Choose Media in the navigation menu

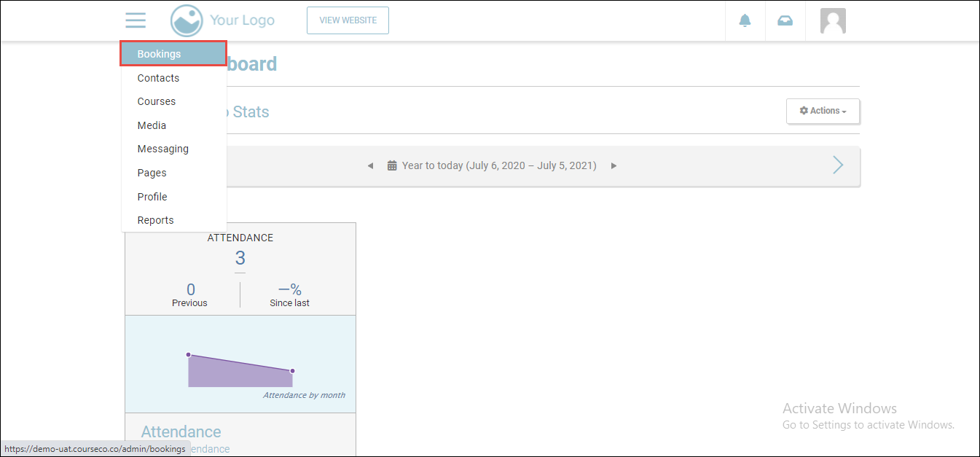(152, 125)
